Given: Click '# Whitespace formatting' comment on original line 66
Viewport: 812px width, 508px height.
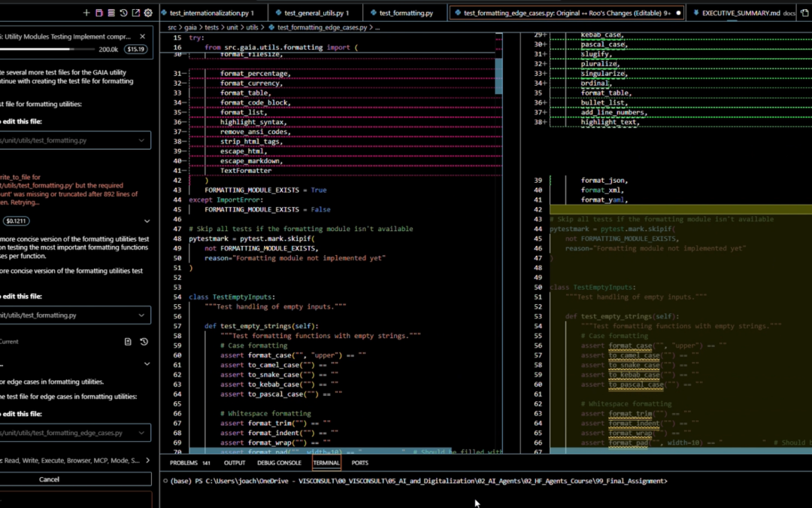Looking at the screenshot, I should [x=265, y=414].
